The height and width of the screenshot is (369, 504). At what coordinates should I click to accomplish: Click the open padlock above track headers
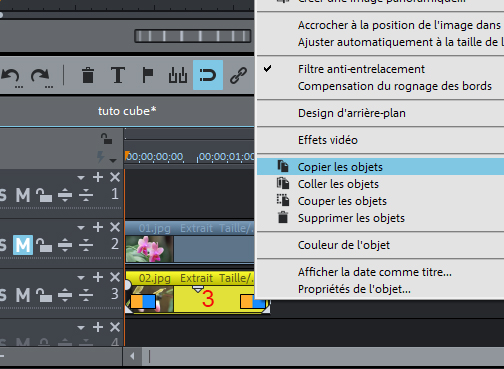(x=106, y=139)
